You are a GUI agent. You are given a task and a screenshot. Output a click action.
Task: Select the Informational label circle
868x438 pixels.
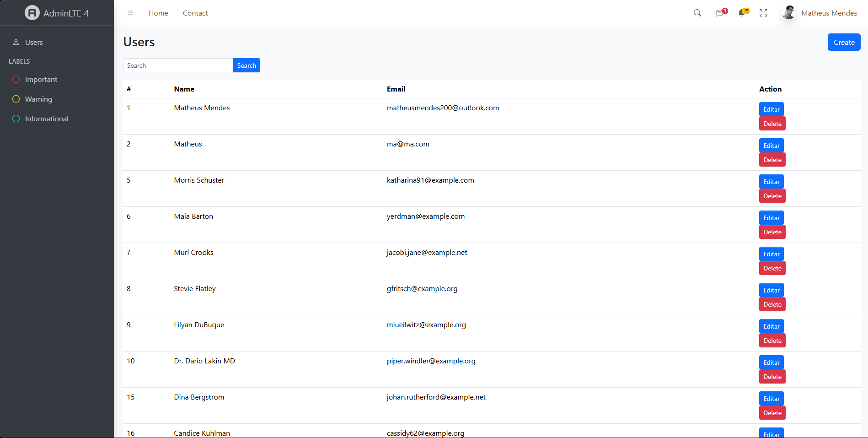coord(16,119)
